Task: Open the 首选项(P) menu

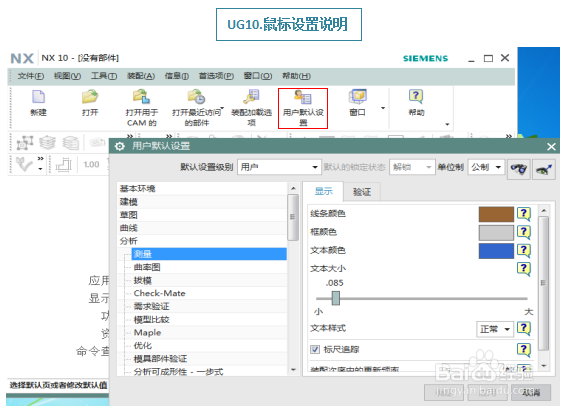Action: pyautogui.click(x=216, y=76)
